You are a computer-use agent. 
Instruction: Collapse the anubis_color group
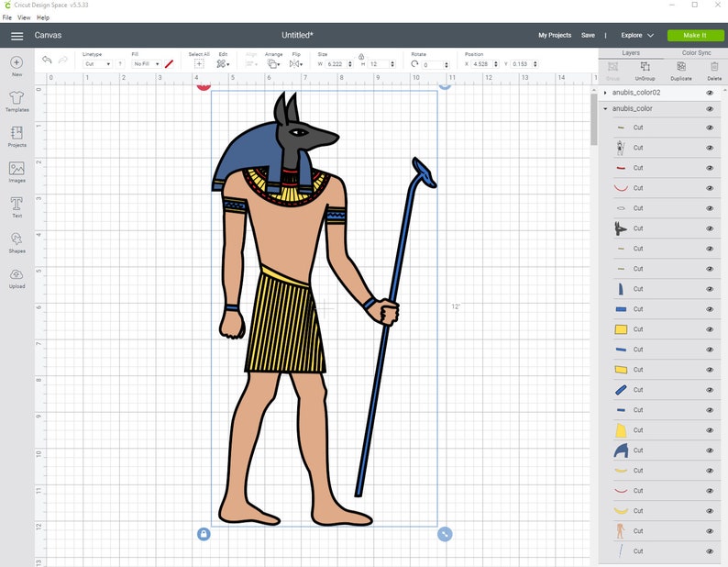coord(605,109)
